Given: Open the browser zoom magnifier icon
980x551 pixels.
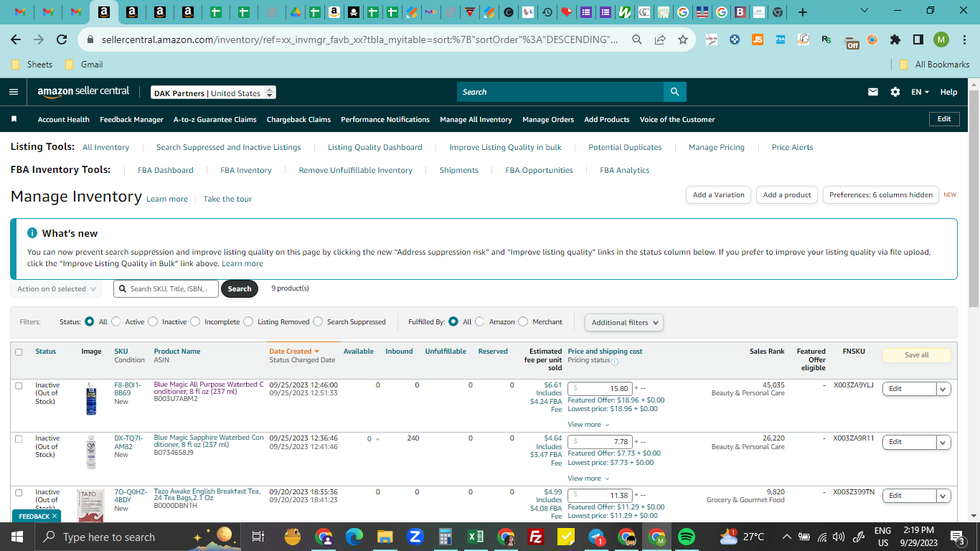Looking at the screenshot, I should pyautogui.click(x=637, y=39).
